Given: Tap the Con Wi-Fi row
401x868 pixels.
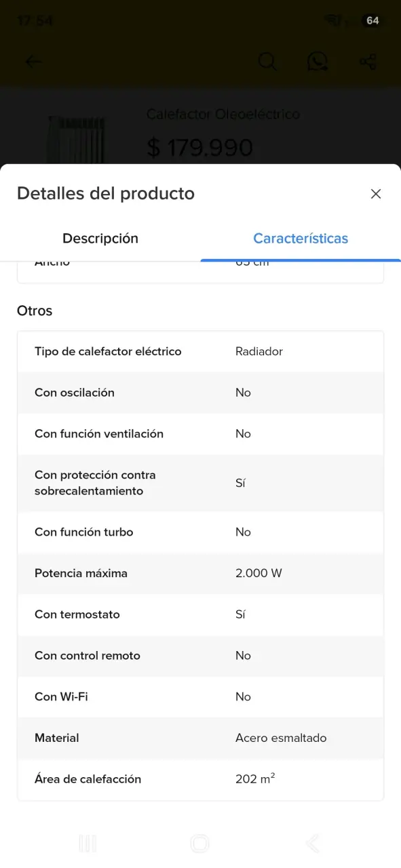Looking at the screenshot, I should [x=200, y=696].
